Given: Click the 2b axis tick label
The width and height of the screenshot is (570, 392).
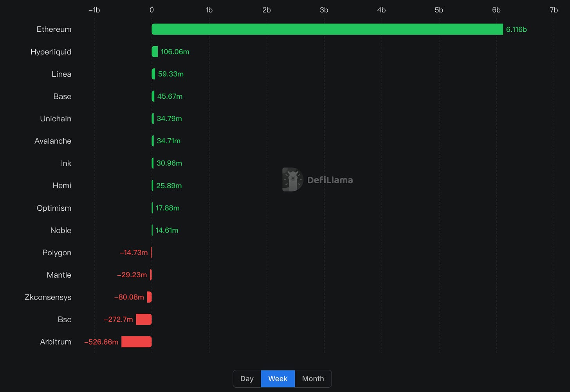Looking at the screenshot, I should pyautogui.click(x=267, y=10).
